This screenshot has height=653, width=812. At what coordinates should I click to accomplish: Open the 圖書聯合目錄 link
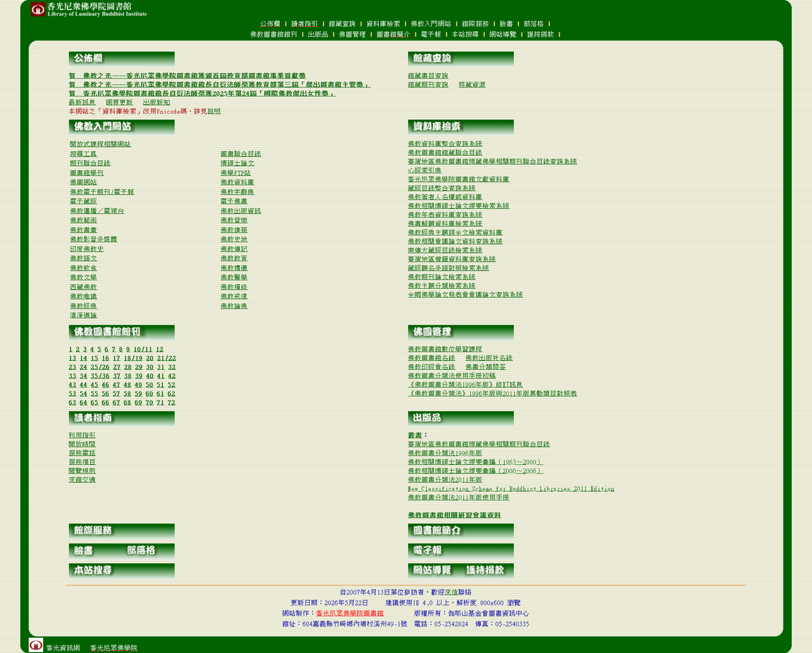point(241,154)
